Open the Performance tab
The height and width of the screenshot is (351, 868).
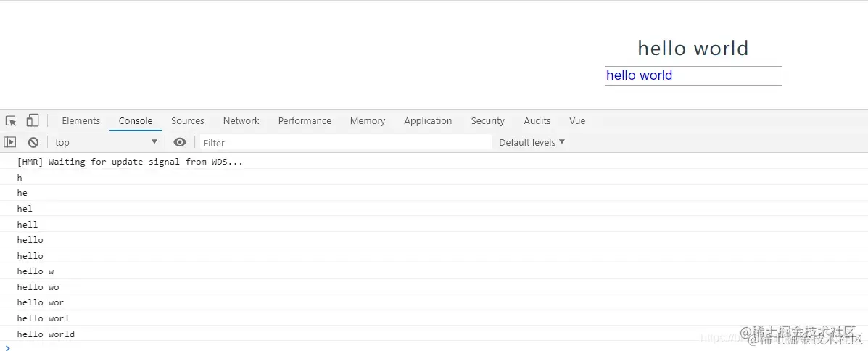point(305,120)
